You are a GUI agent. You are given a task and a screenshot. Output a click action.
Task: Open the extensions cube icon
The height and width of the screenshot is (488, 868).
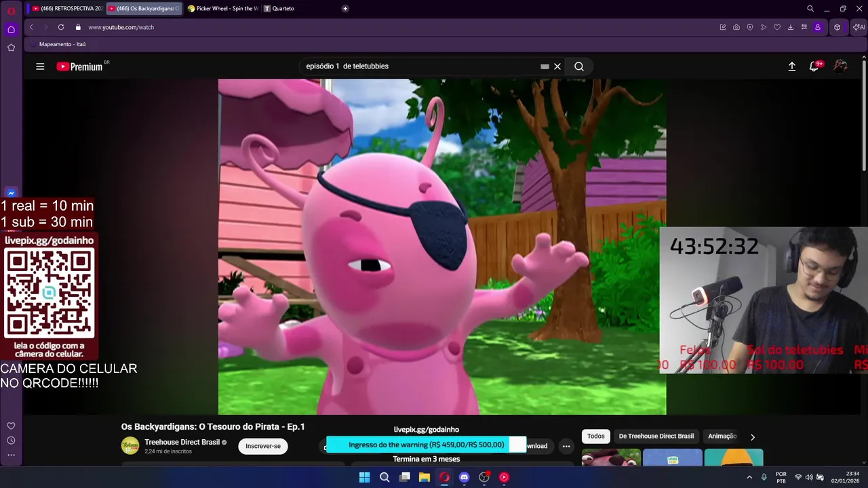[x=837, y=27]
